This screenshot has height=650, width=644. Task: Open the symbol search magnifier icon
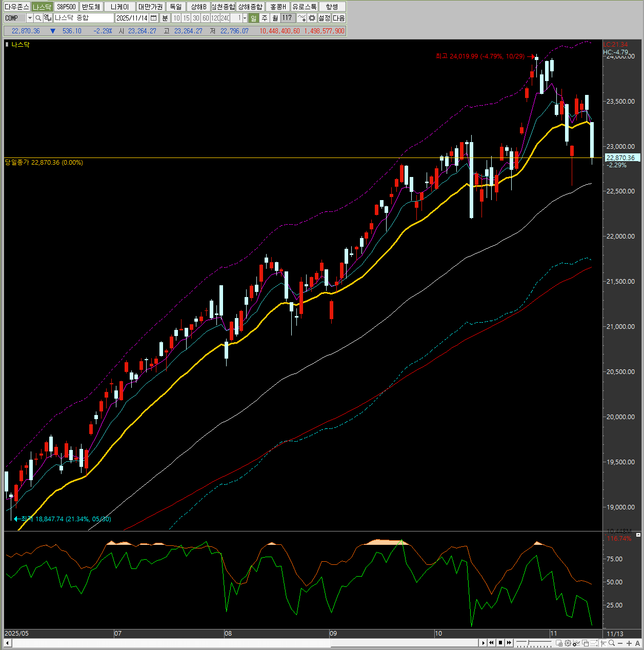(38, 18)
